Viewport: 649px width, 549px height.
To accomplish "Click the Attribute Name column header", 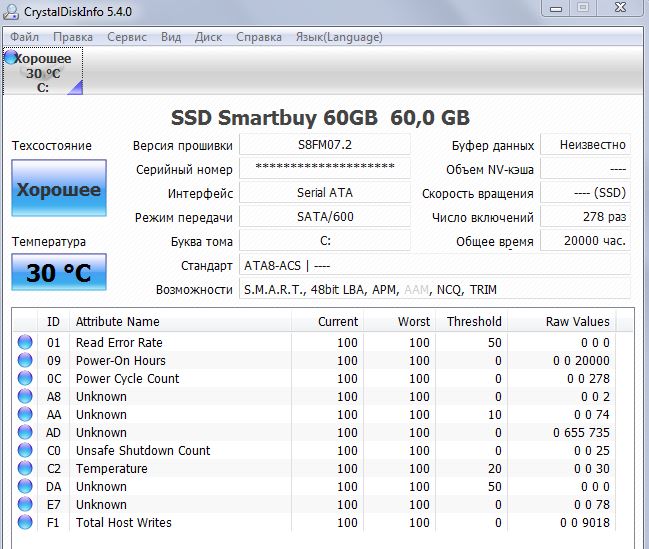I will tap(180, 321).
